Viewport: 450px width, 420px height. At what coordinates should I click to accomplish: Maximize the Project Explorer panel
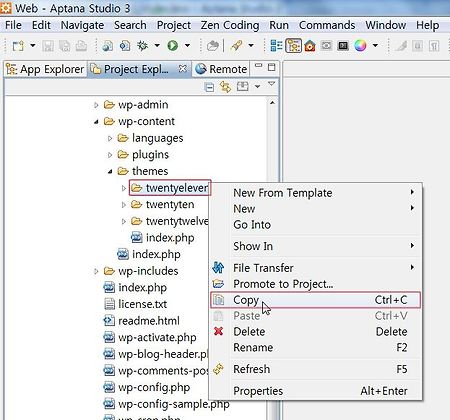click(272, 67)
